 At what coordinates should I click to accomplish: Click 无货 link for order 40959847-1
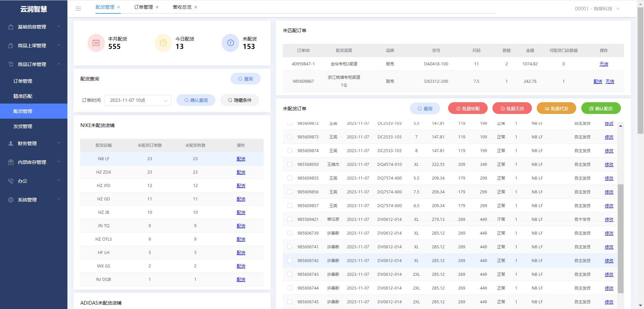604,64
